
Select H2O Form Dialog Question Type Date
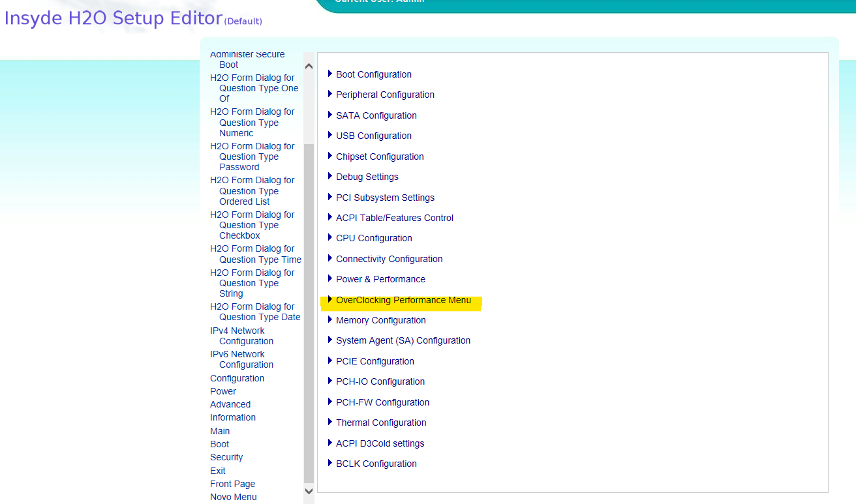[255, 312]
